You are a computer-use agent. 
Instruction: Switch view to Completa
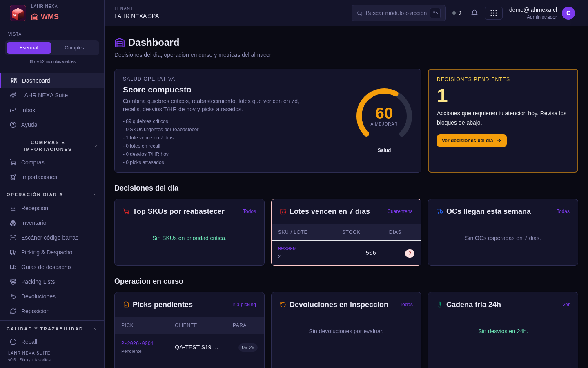tap(75, 48)
